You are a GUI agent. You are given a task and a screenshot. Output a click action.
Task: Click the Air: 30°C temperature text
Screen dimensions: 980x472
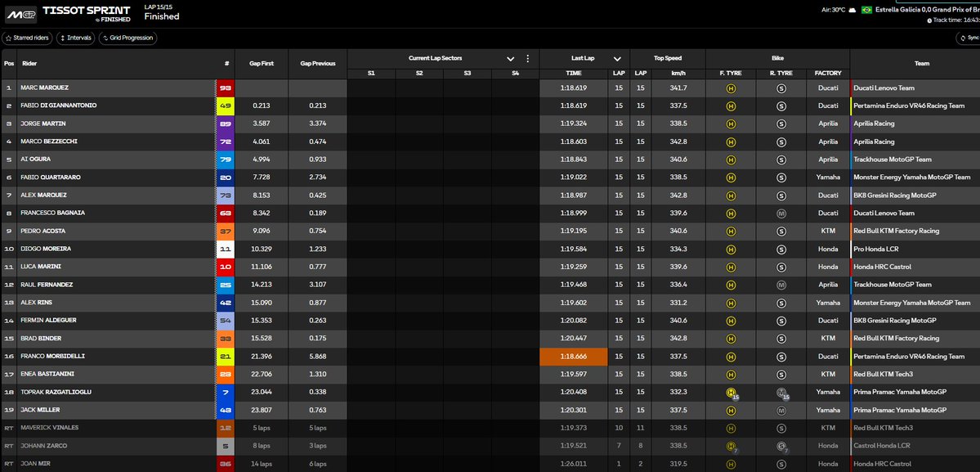(833, 10)
